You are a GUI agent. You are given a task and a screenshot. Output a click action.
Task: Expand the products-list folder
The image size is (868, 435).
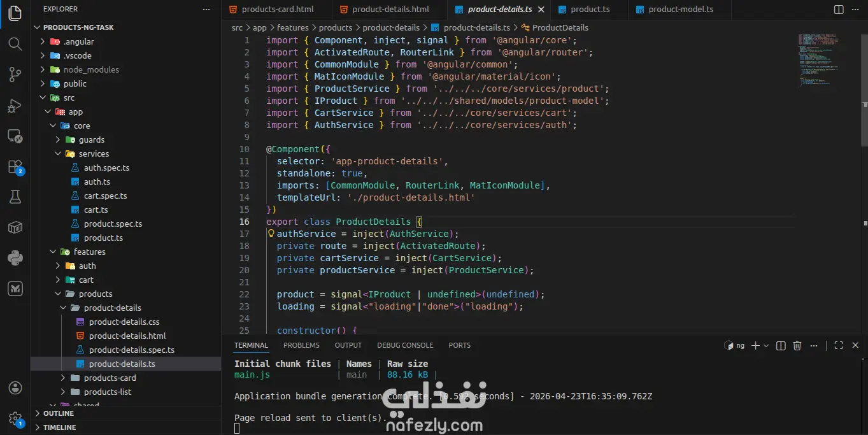[127, 392]
